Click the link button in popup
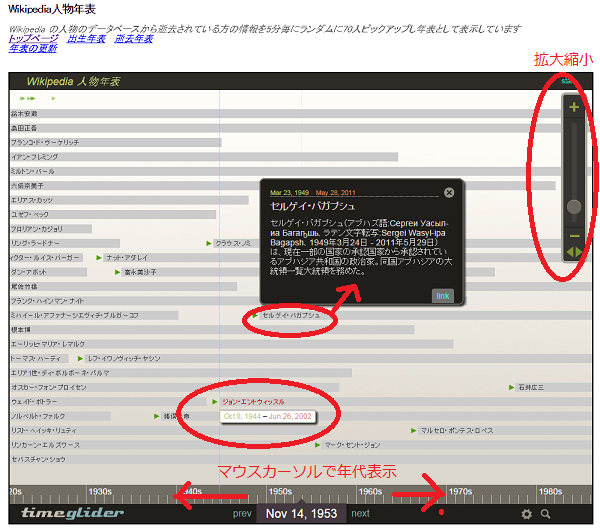Screen dimensions: 600x528 point(443,296)
